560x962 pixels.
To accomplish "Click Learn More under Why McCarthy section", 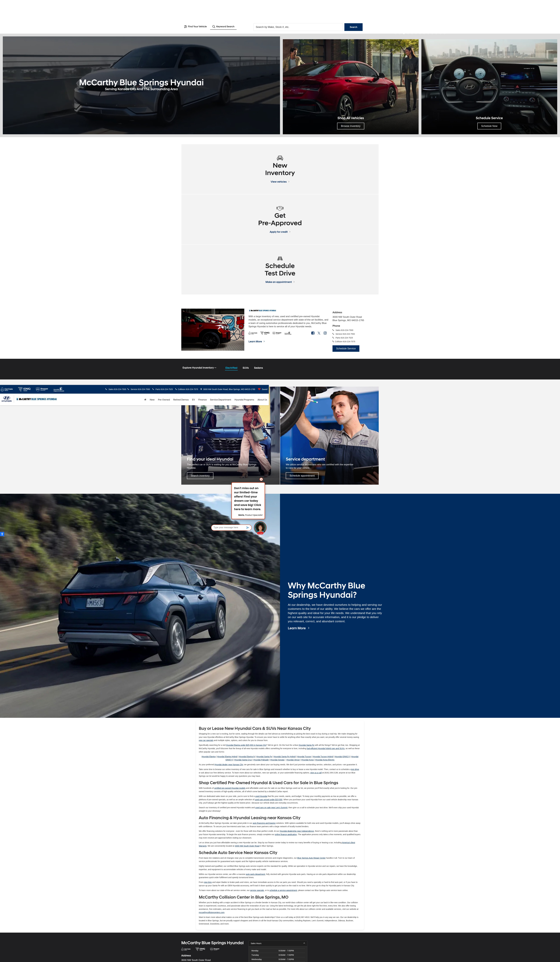I will point(298,628).
